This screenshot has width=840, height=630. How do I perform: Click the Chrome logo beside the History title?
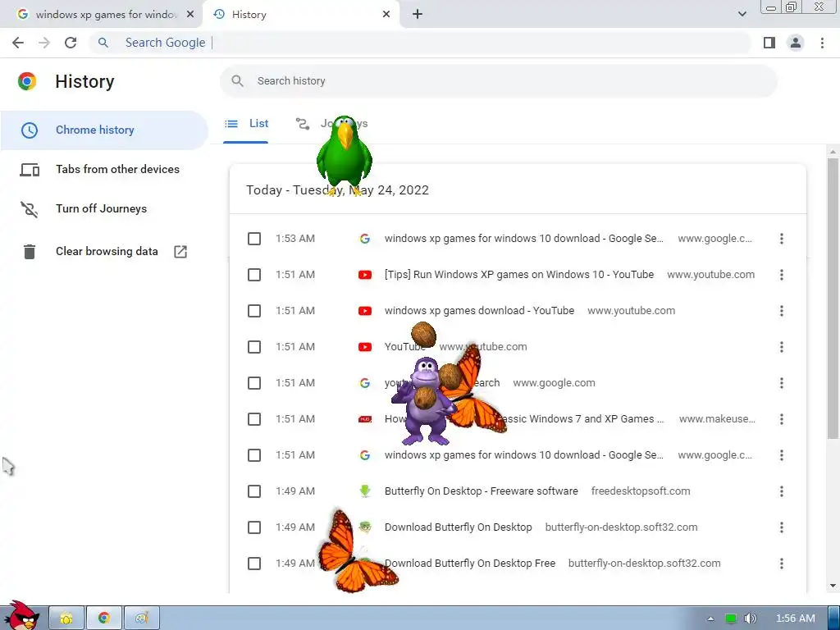[27, 81]
